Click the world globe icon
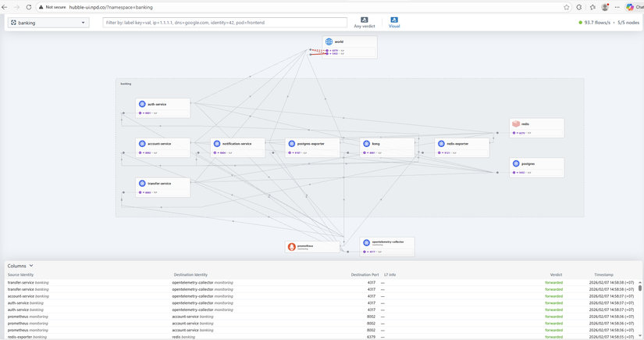The height and width of the screenshot is (340, 644). [x=329, y=42]
